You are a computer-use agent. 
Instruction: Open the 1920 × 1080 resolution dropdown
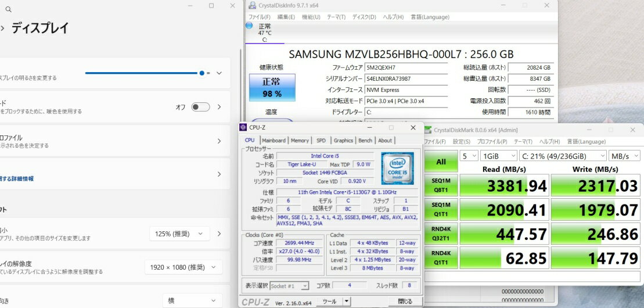click(x=183, y=267)
